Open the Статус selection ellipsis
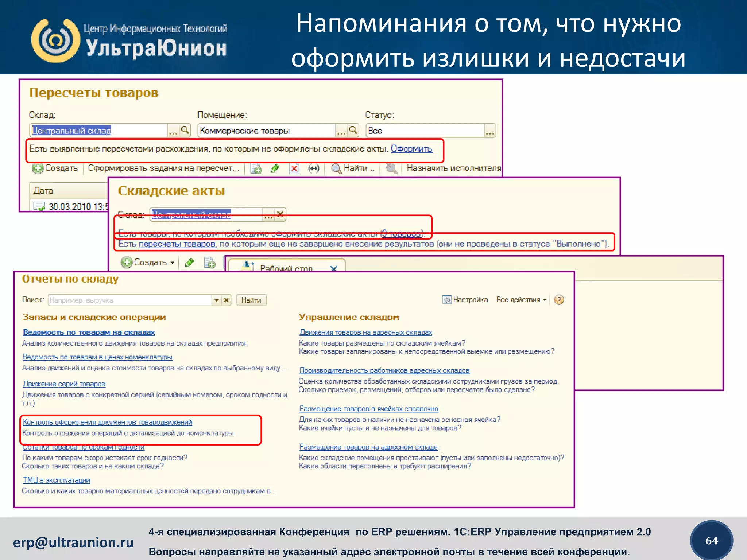The image size is (747, 560). pos(490,130)
